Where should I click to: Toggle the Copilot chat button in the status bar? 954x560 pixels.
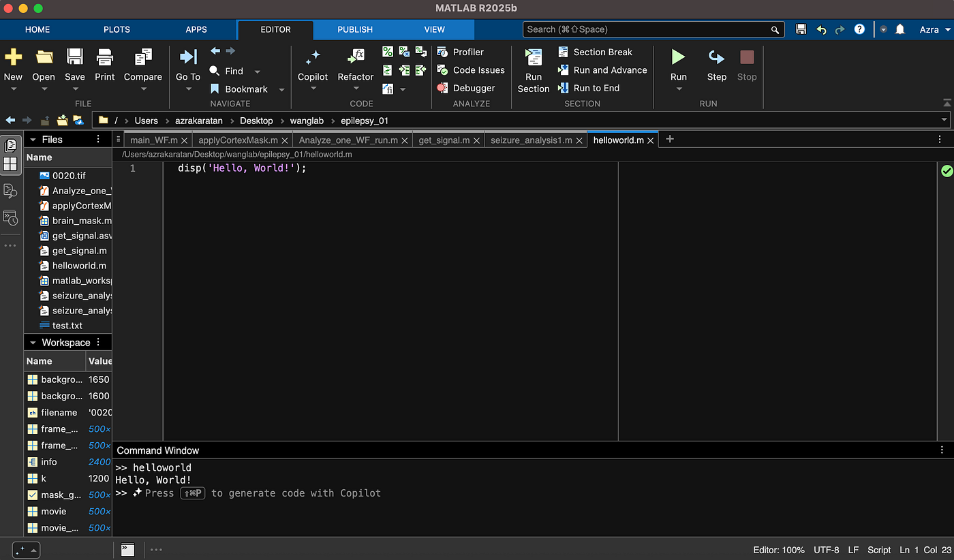[x=26, y=549]
